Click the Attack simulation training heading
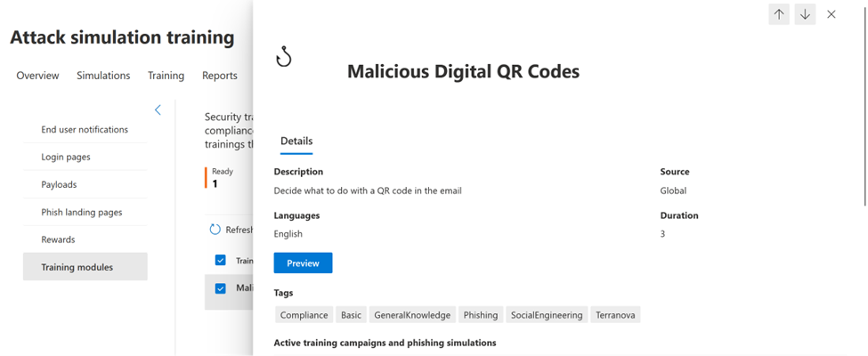 (122, 37)
